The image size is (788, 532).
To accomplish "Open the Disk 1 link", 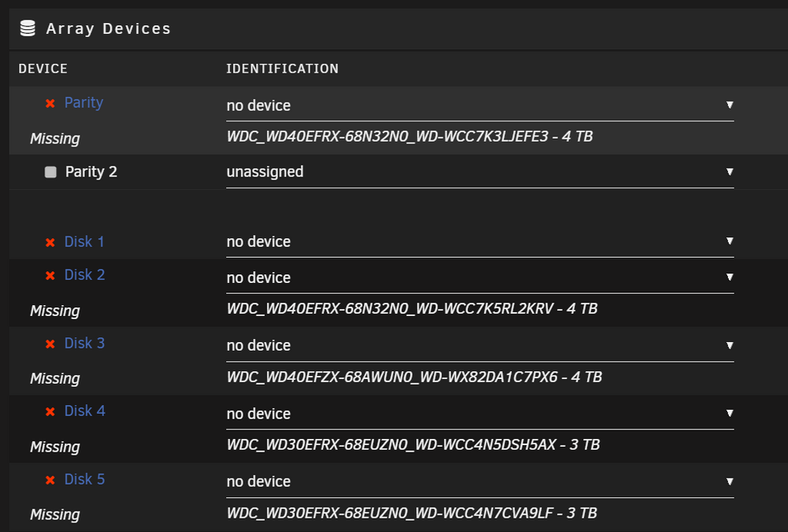I will 84,242.
